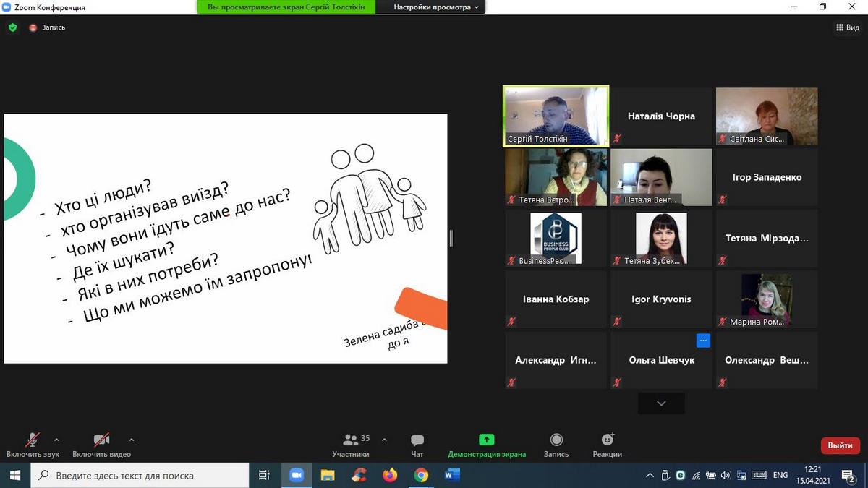
Task: Click the Windows search input field
Action: [x=145, y=475]
